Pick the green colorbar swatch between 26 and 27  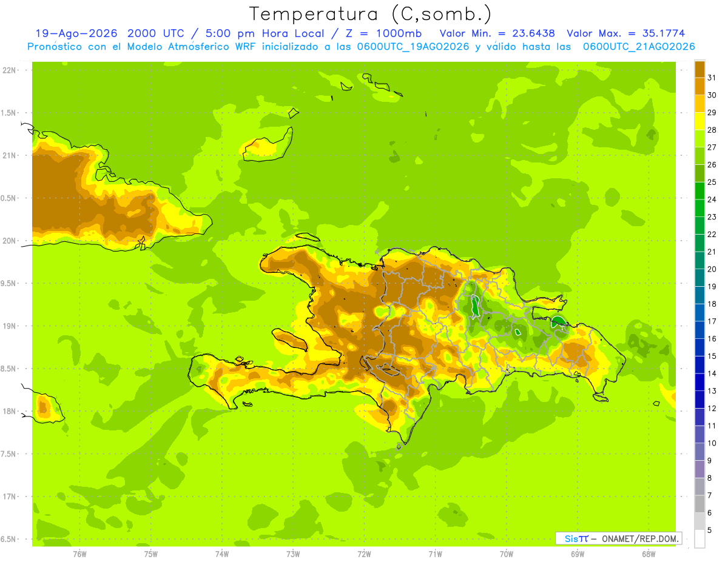[699, 156]
